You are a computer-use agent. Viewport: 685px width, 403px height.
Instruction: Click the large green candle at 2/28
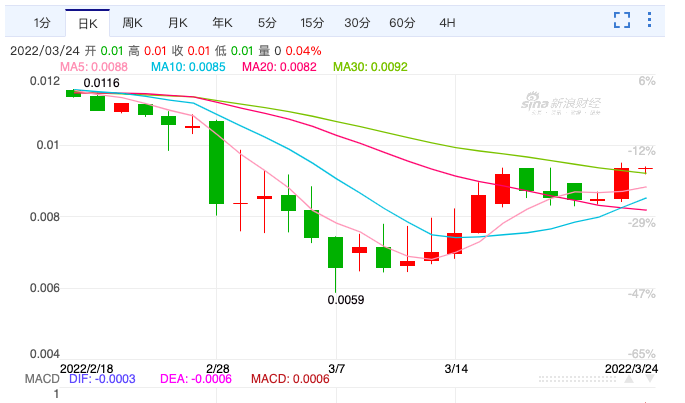216,162
